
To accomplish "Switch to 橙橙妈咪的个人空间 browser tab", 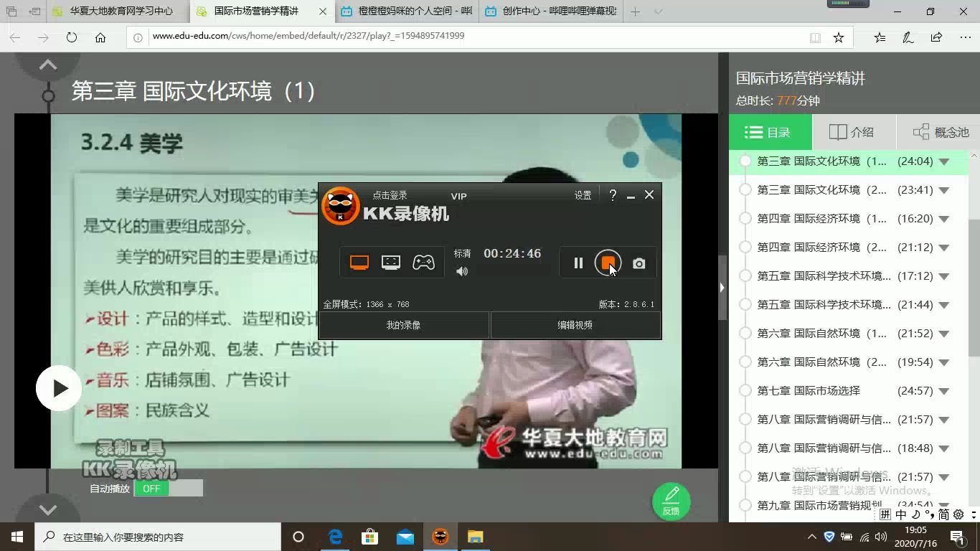I will 406,11.
